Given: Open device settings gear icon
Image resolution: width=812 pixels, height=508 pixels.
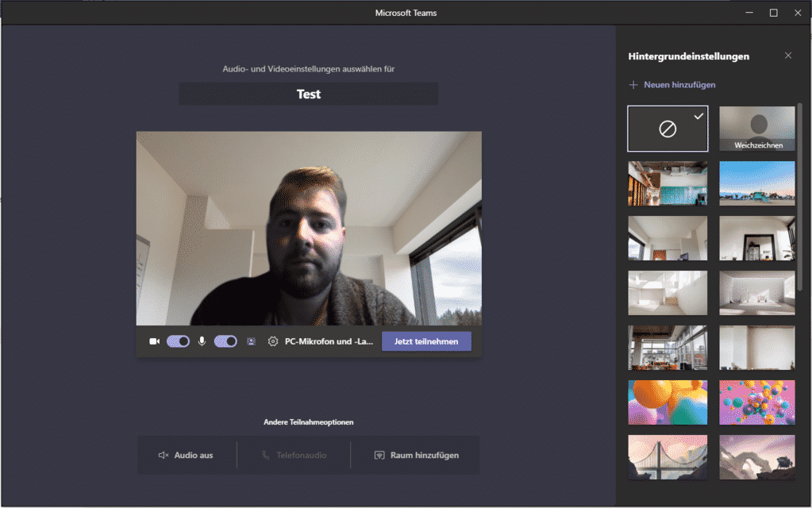Looking at the screenshot, I should [x=273, y=341].
